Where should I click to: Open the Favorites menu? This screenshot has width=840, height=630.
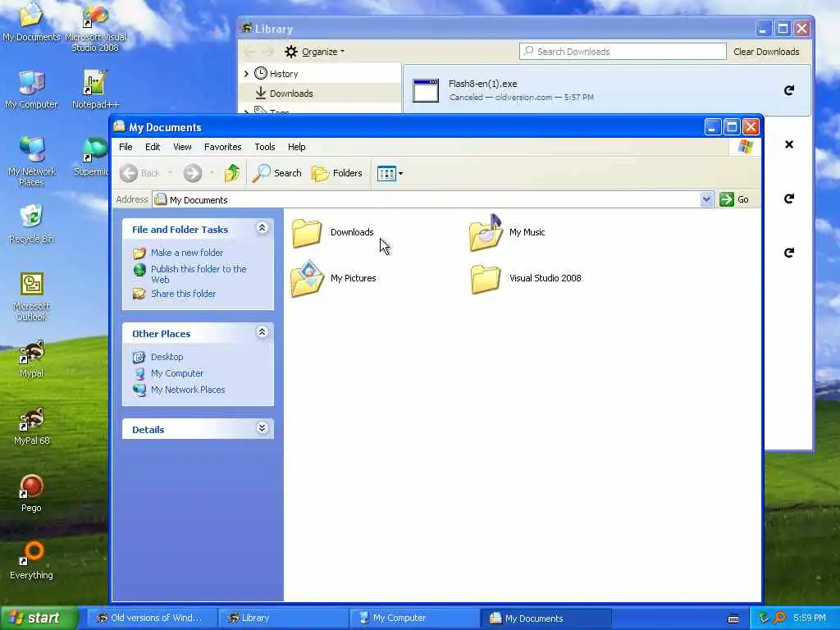point(223,147)
